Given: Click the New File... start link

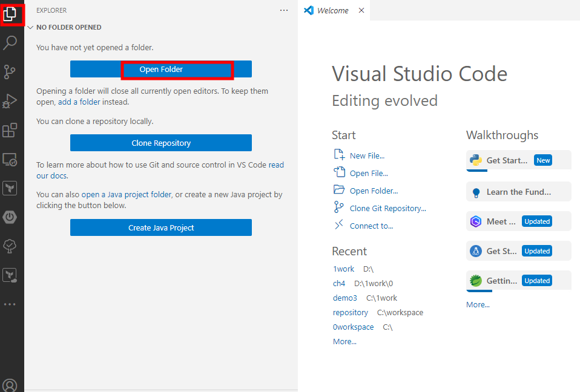Looking at the screenshot, I should [367, 155].
